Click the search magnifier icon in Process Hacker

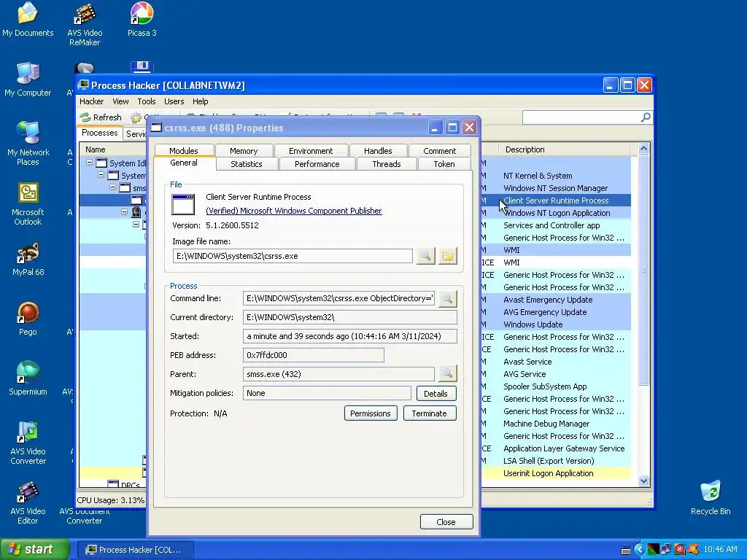point(646,117)
